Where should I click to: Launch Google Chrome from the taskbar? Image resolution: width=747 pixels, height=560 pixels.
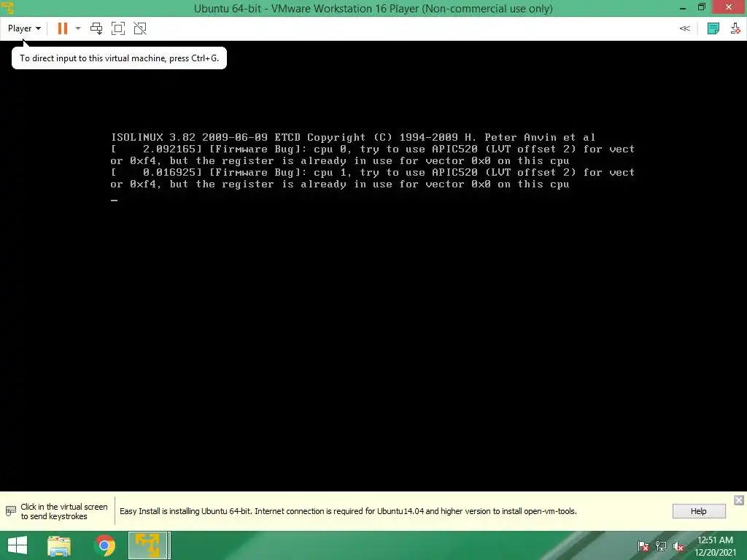click(105, 545)
